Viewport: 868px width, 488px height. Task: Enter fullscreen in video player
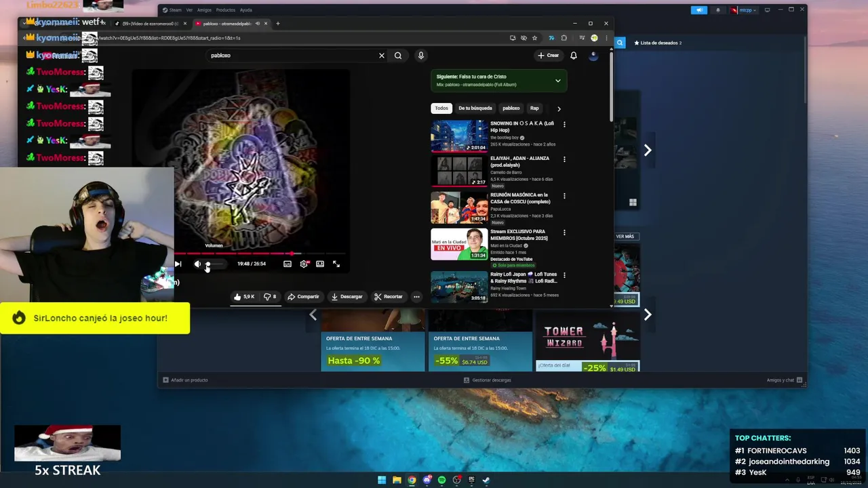click(336, 264)
